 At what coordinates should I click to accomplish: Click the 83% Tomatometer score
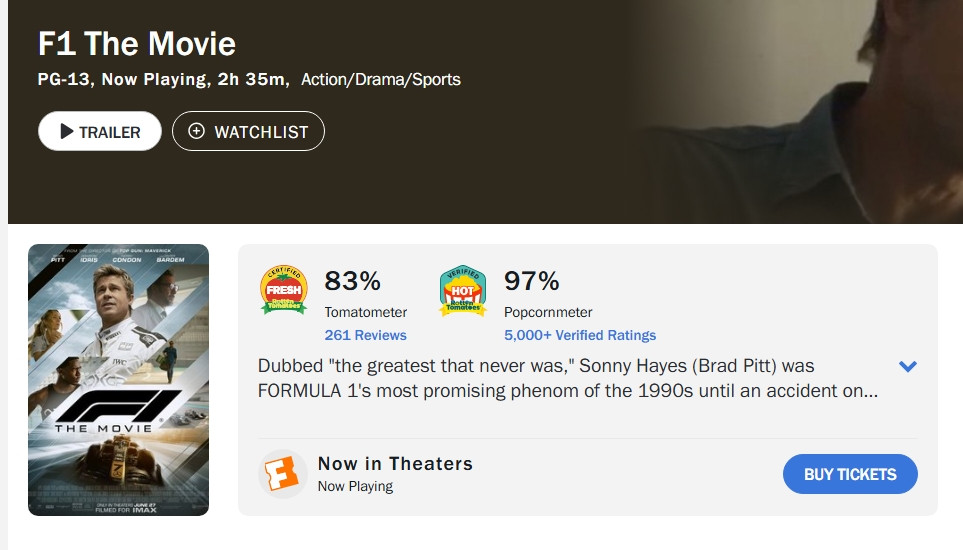click(x=352, y=281)
